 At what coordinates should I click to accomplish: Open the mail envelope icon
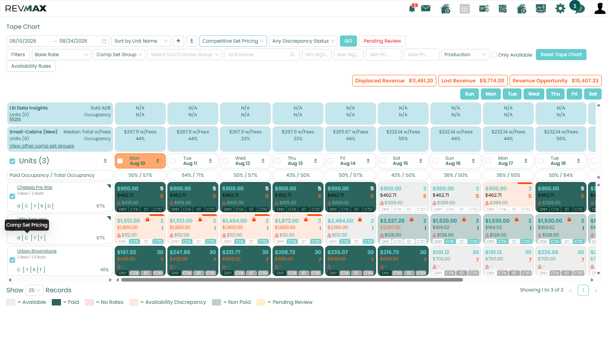pyautogui.click(x=426, y=8)
